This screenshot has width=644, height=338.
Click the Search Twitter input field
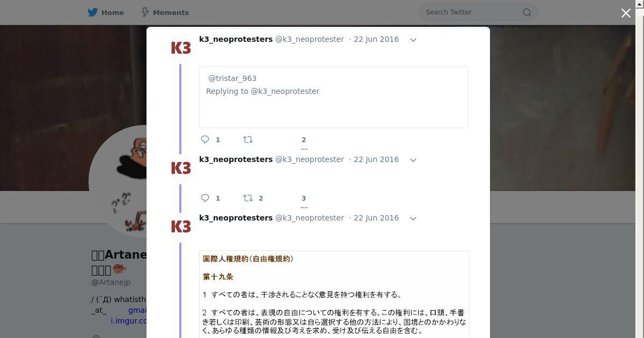472,12
